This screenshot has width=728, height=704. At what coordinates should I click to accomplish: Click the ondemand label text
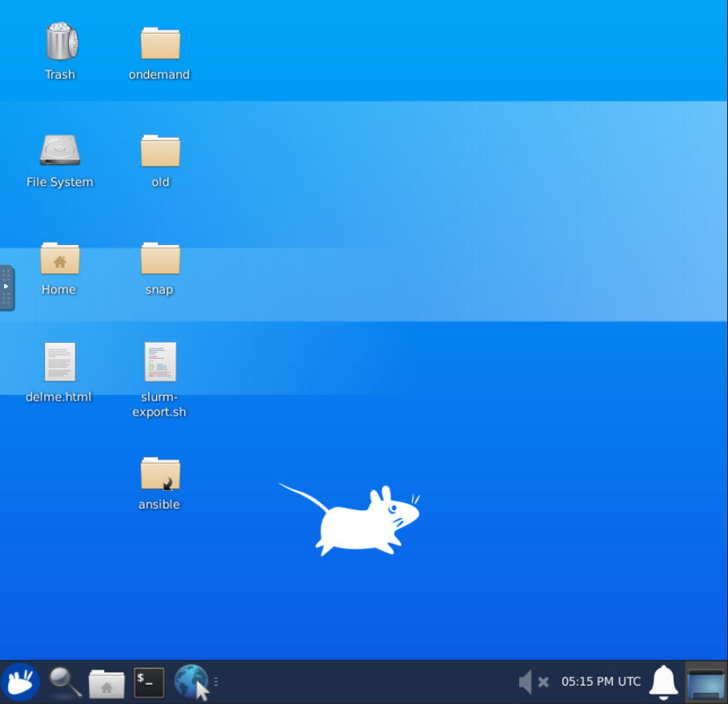coord(159,74)
